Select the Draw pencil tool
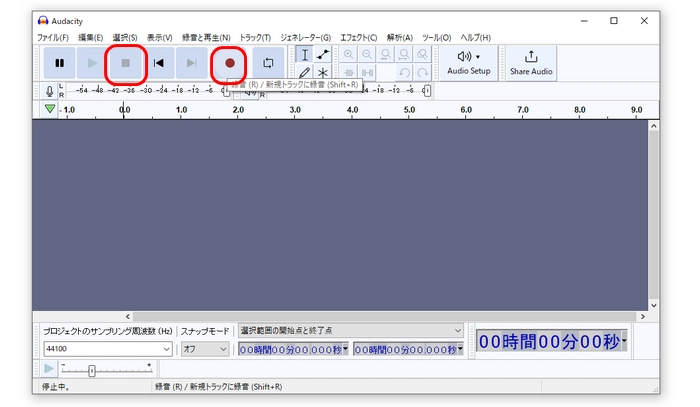This screenshot has width=700, height=407. click(x=305, y=73)
